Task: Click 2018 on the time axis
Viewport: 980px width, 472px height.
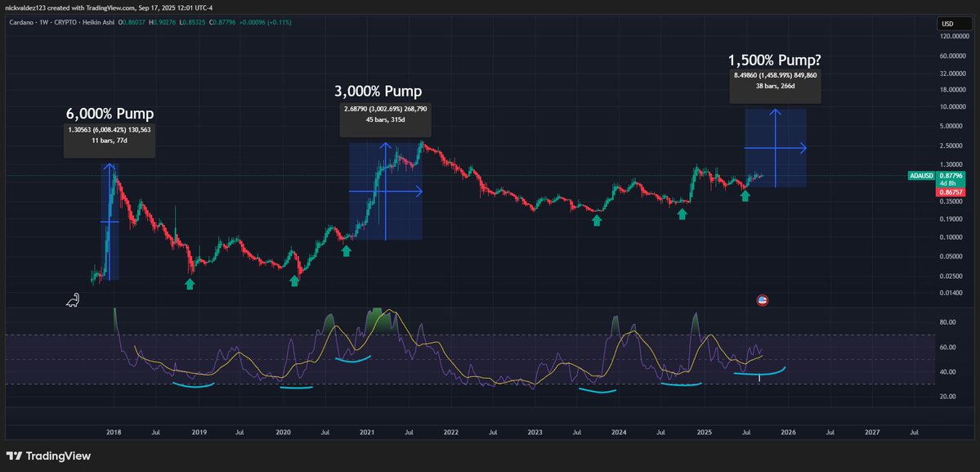Action: click(x=114, y=432)
